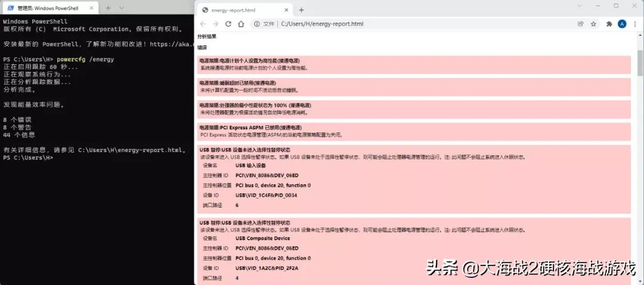
Task: View site information icon in address bar
Action: [256, 24]
